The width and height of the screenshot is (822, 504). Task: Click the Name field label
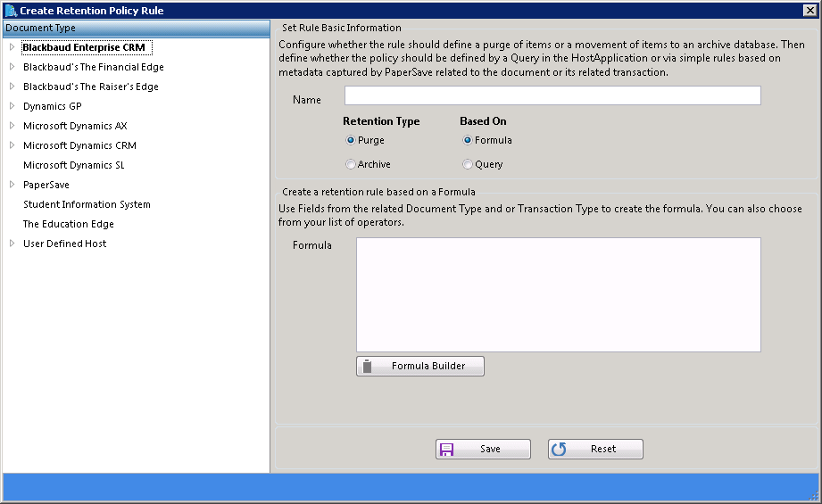[x=307, y=100]
